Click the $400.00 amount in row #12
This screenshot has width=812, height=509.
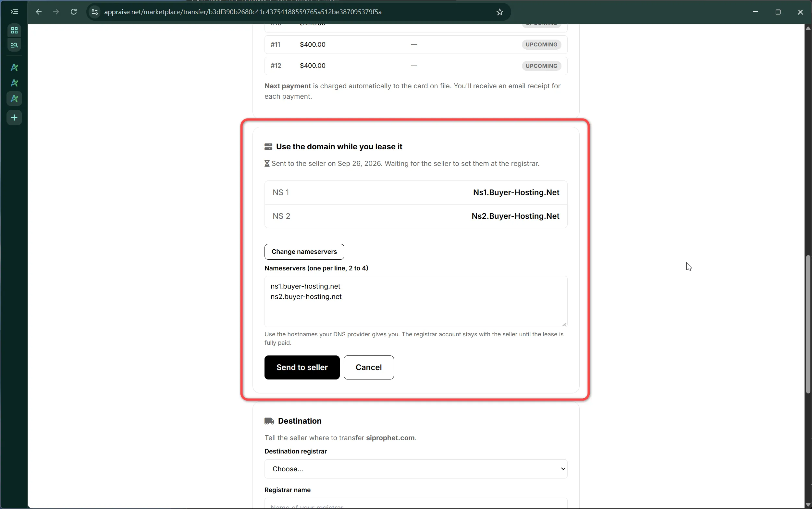tap(313, 66)
